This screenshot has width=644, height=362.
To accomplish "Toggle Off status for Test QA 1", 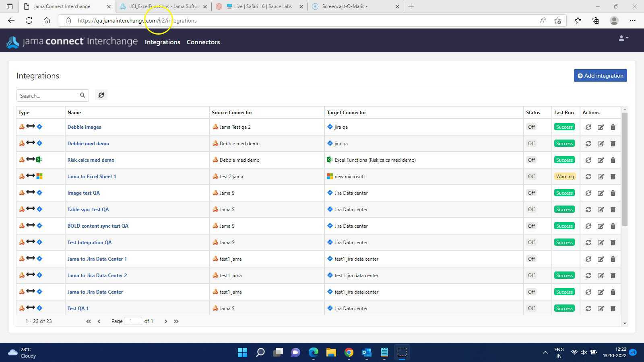I will [x=531, y=309].
